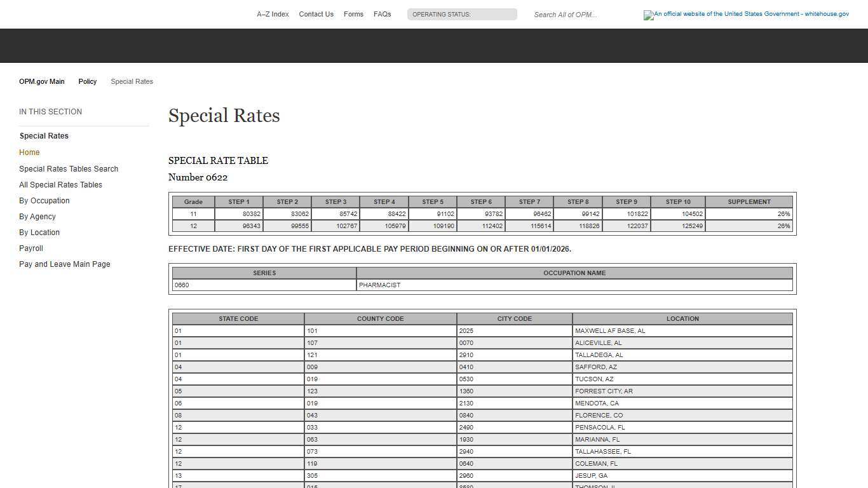The height and width of the screenshot is (488, 868).
Task: Open the Payroll section link
Action: (x=31, y=248)
